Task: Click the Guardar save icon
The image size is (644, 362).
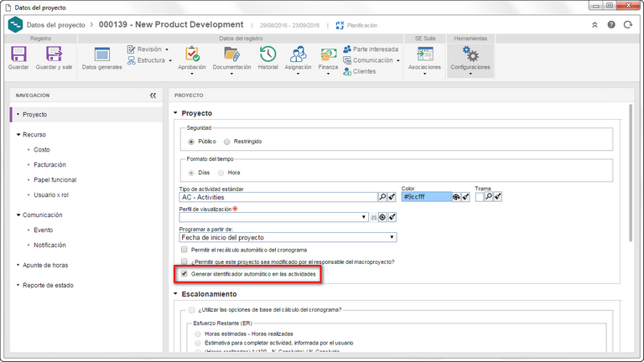Action: coord(18,54)
